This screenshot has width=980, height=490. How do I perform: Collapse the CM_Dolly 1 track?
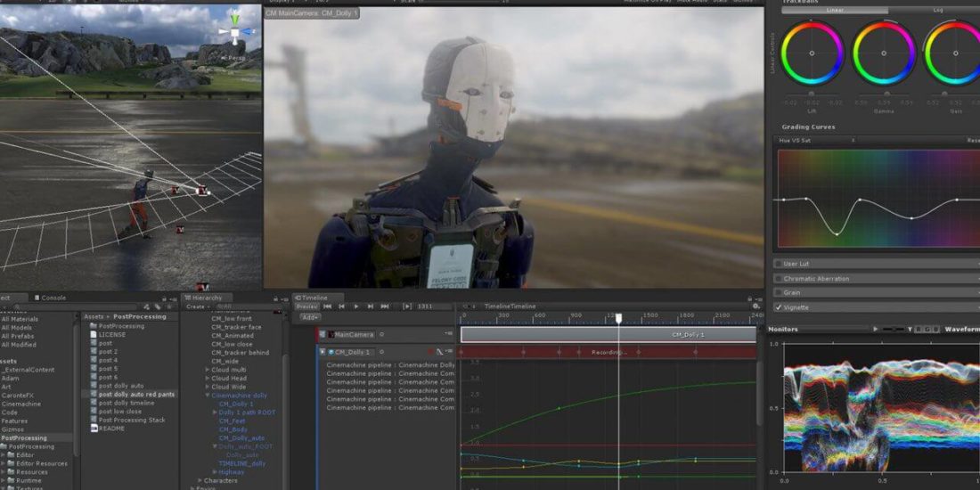[323, 352]
